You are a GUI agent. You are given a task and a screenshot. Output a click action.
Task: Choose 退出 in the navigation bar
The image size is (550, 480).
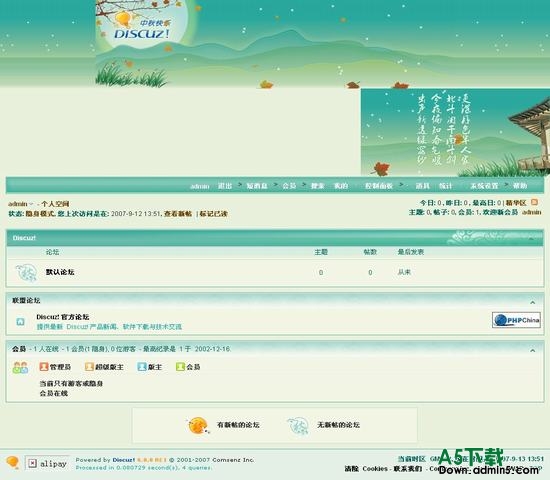coord(225,186)
